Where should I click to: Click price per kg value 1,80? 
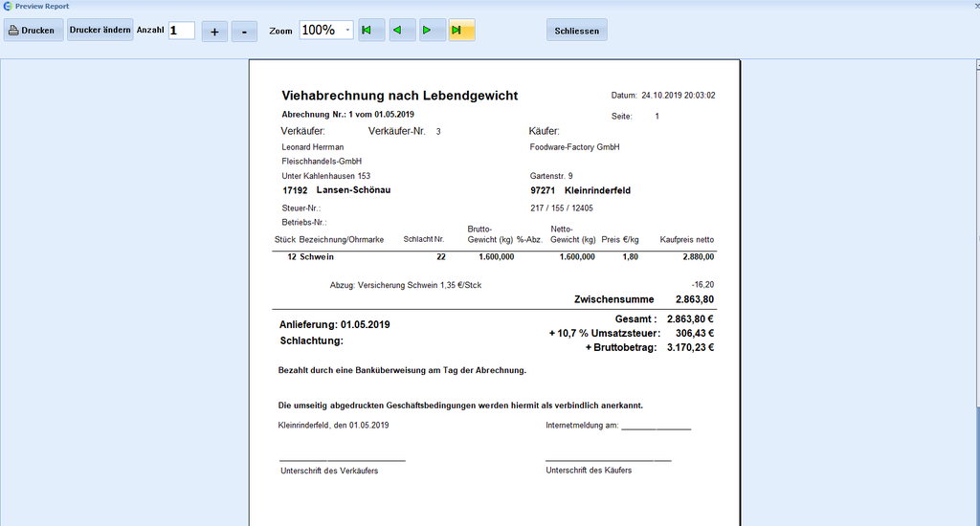(x=630, y=256)
